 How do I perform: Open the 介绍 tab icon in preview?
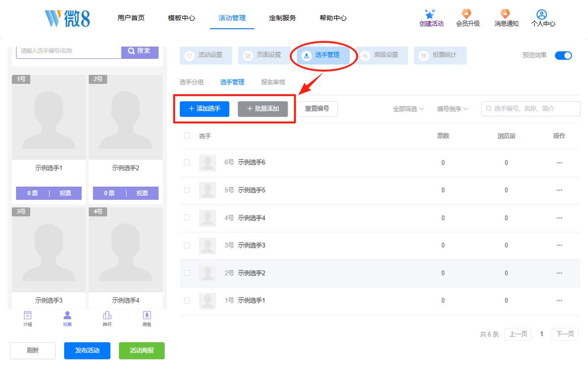coord(28,315)
